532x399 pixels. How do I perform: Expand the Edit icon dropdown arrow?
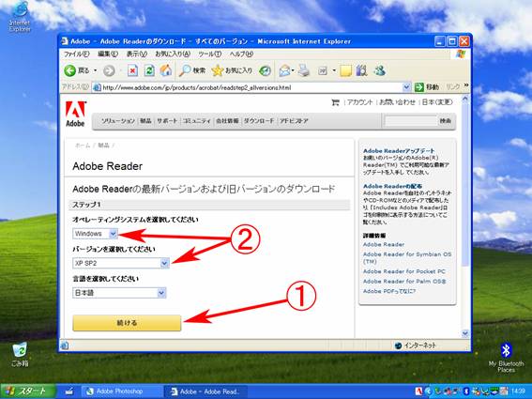pyautogui.click(x=334, y=70)
